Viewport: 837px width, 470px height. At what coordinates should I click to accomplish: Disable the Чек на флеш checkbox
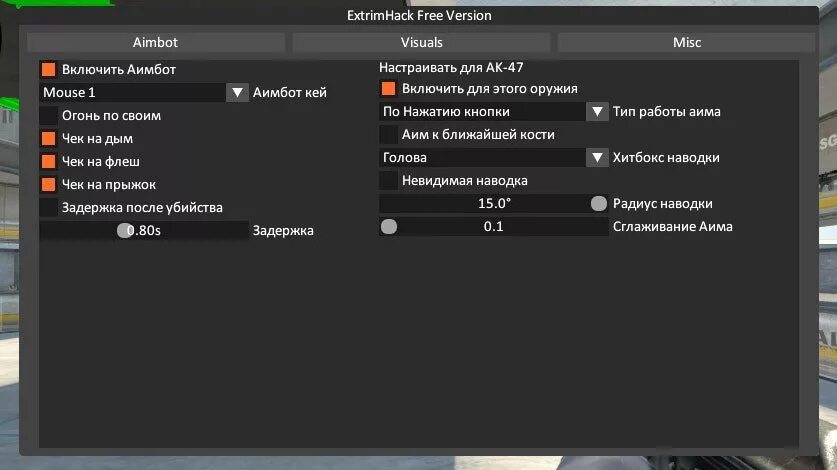(49, 161)
